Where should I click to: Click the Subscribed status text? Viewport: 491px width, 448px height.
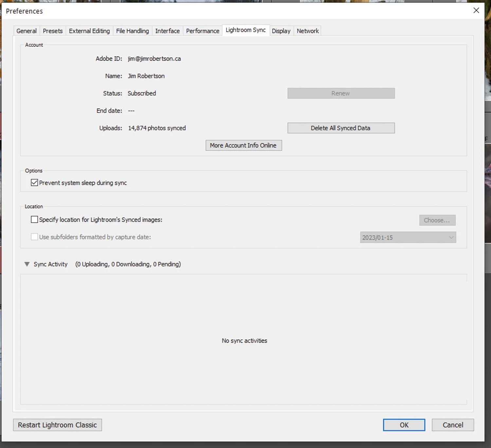pyautogui.click(x=142, y=93)
